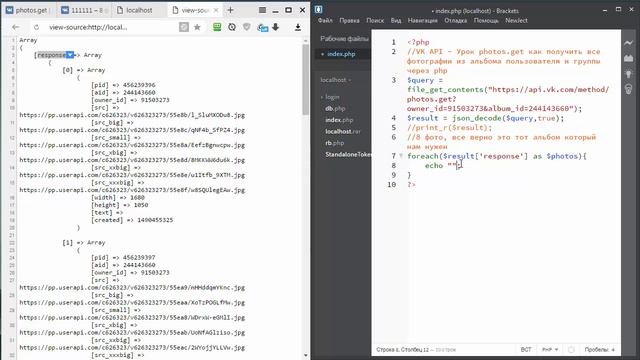Screen dimensions: 640x360
Task: Click the cursor position status text
Action: (416, 349)
